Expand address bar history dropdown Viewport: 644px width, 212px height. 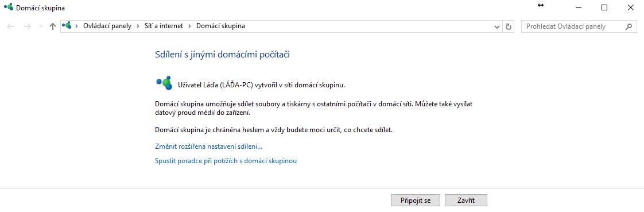(x=498, y=26)
